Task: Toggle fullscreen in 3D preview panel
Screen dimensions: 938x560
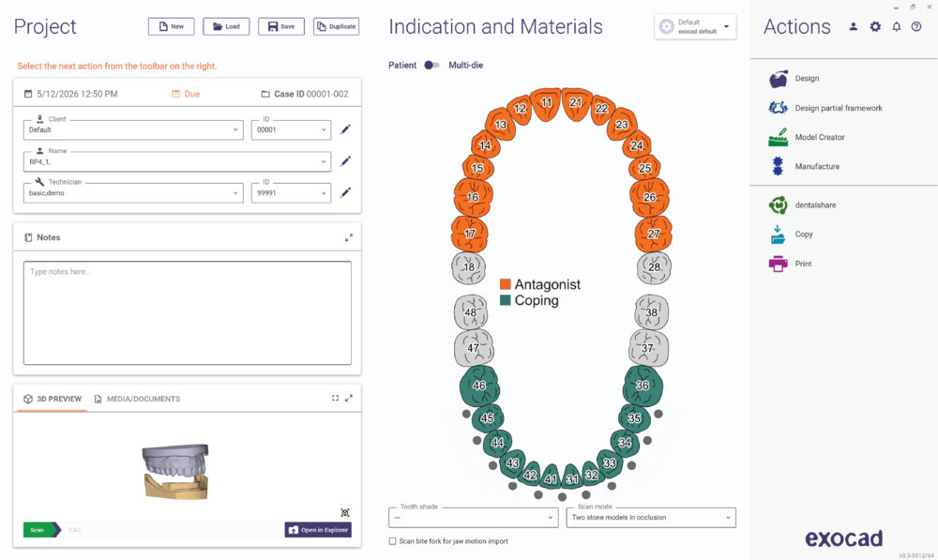Action: (335, 398)
